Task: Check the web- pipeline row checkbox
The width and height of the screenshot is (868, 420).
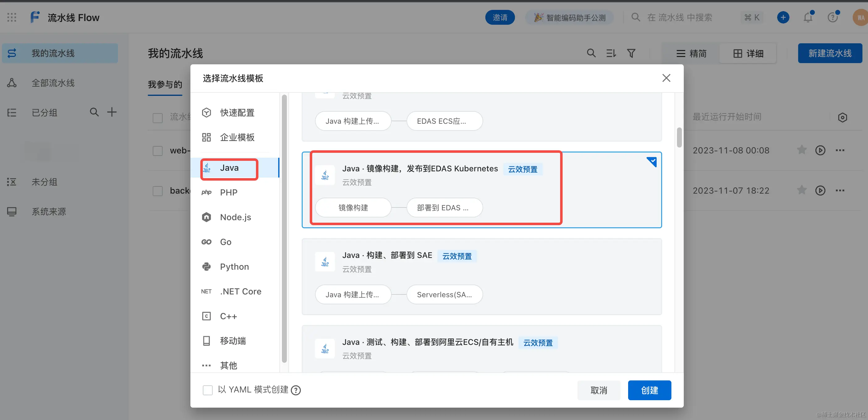Action: click(158, 151)
